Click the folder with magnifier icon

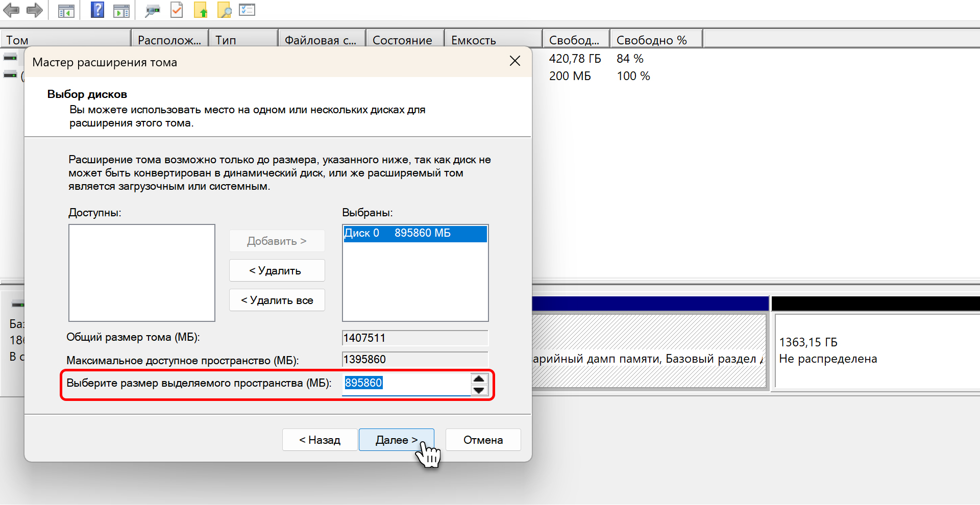tap(224, 10)
